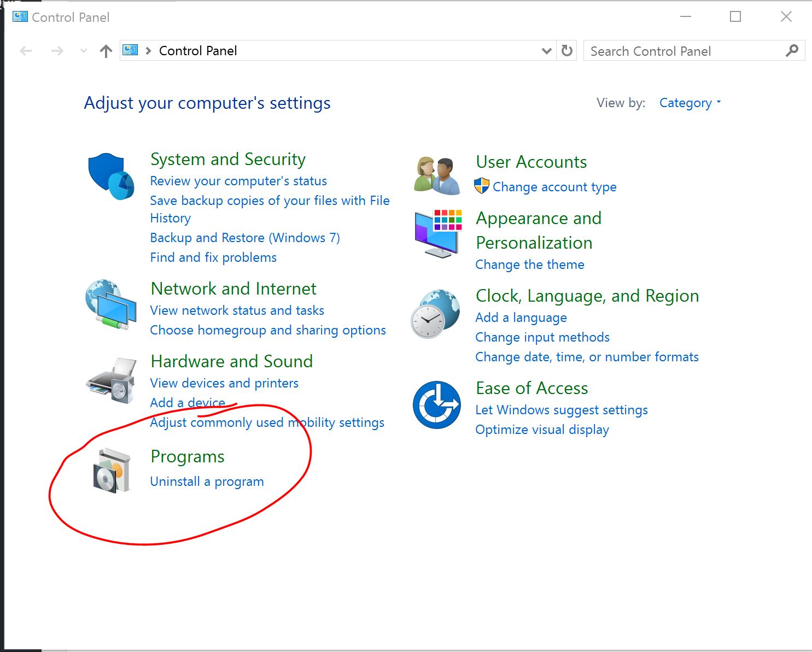Viewport: 812px width, 652px height.
Task: Open the User Accounts heading
Action: coord(531,162)
